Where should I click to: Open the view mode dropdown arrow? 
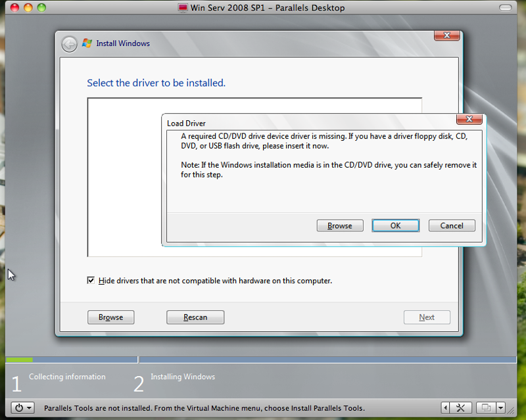tap(500, 408)
